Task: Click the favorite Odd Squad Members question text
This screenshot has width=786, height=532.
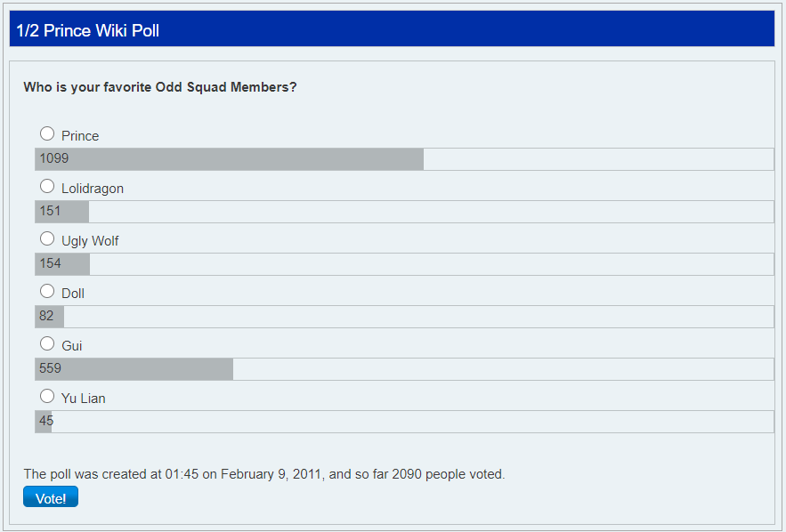Action: (x=160, y=87)
